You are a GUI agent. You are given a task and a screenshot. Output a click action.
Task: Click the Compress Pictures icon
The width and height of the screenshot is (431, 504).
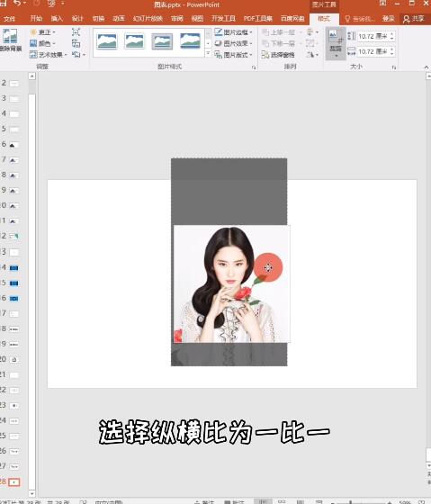(76, 31)
